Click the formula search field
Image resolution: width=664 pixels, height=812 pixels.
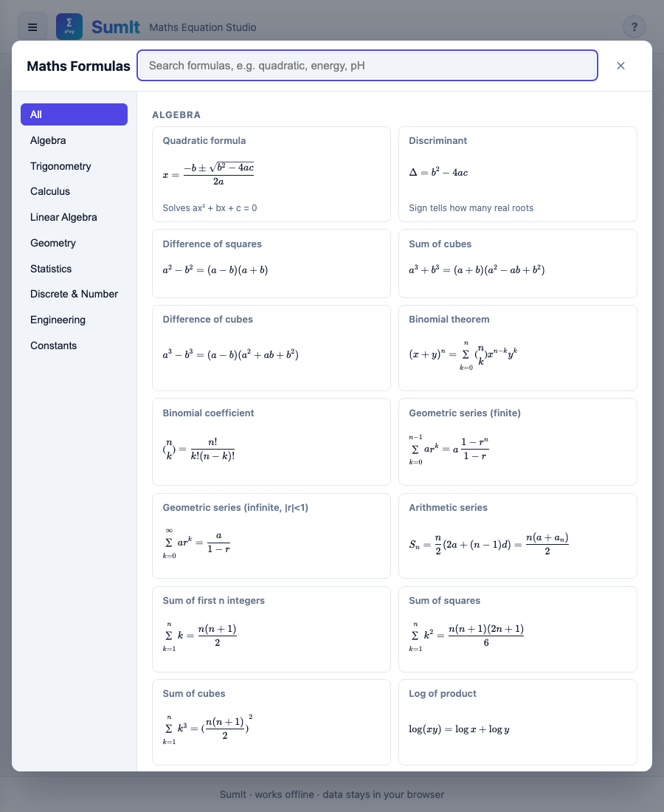[367, 66]
